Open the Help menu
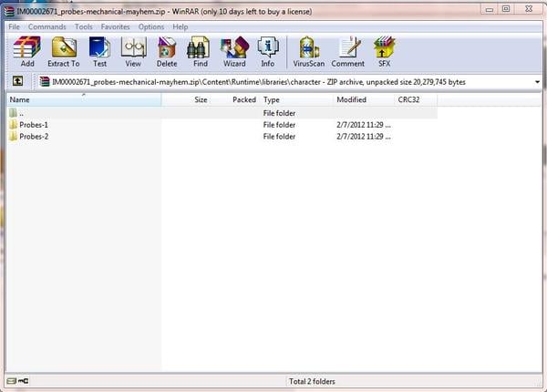This screenshot has height=392, width=547. [x=180, y=26]
